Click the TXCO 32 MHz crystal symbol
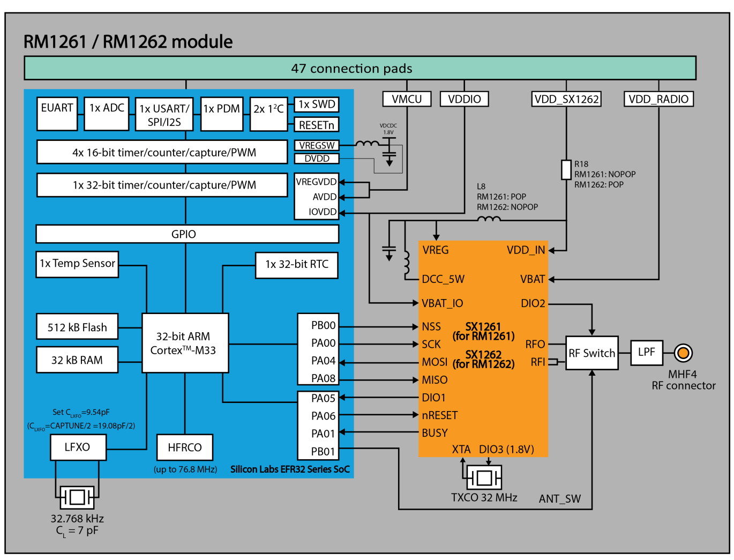This screenshot has height=560, width=734. 484,477
